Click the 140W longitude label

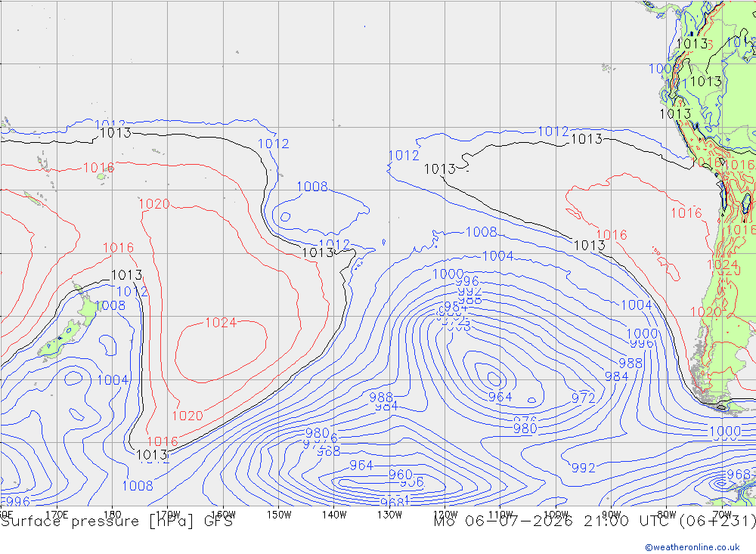[x=334, y=515]
